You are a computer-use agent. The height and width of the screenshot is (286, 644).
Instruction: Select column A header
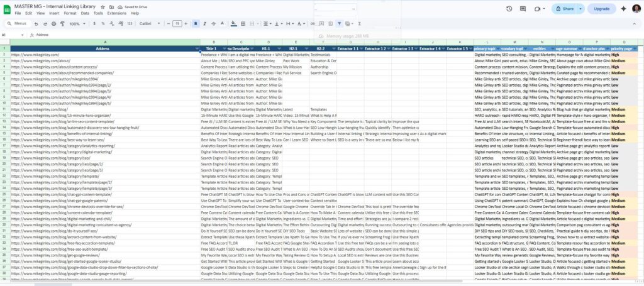pos(105,42)
